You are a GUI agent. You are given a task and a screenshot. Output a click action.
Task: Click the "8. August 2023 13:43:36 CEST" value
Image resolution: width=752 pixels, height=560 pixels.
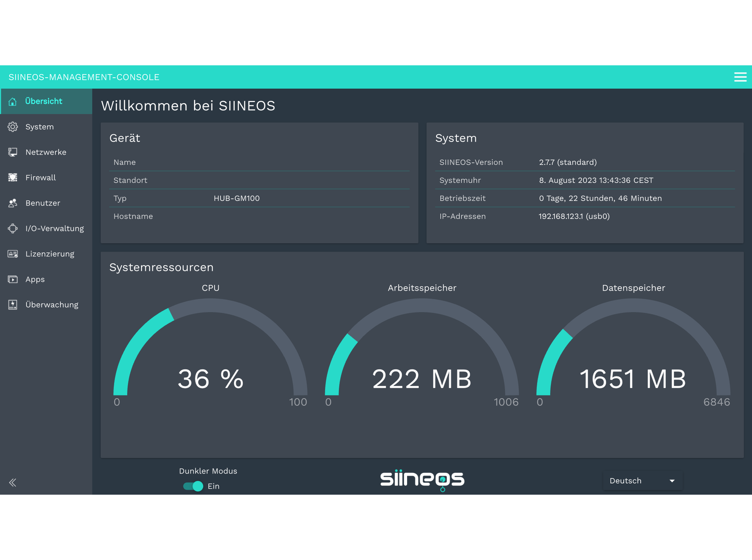(x=596, y=180)
